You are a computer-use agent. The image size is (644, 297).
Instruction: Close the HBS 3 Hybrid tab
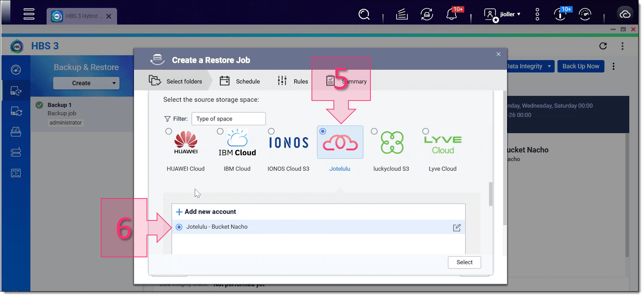pyautogui.click(x=109, y=16)
